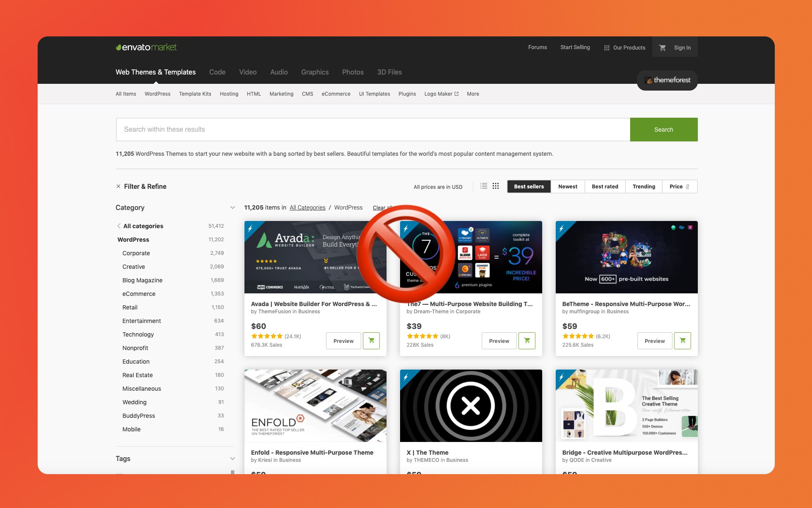Collapse the Category section chevron
The width and height of the screenshot is (812, 508).
[x=232, y=207]
